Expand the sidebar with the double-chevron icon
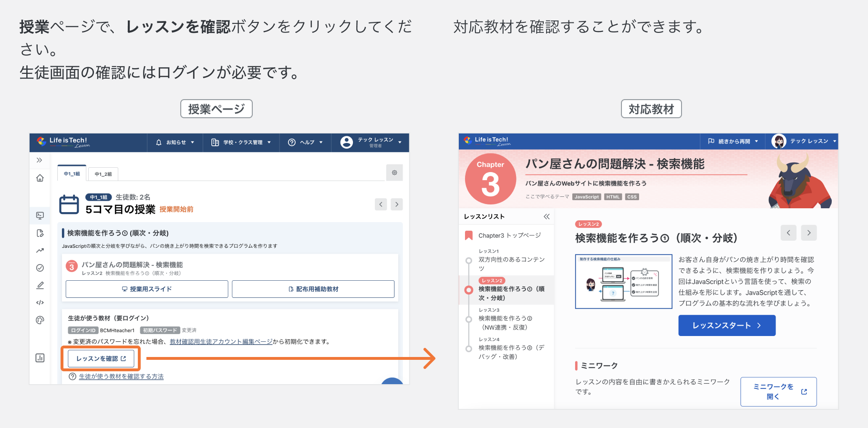Screen dimensions: 868x428 coord(40,160)
